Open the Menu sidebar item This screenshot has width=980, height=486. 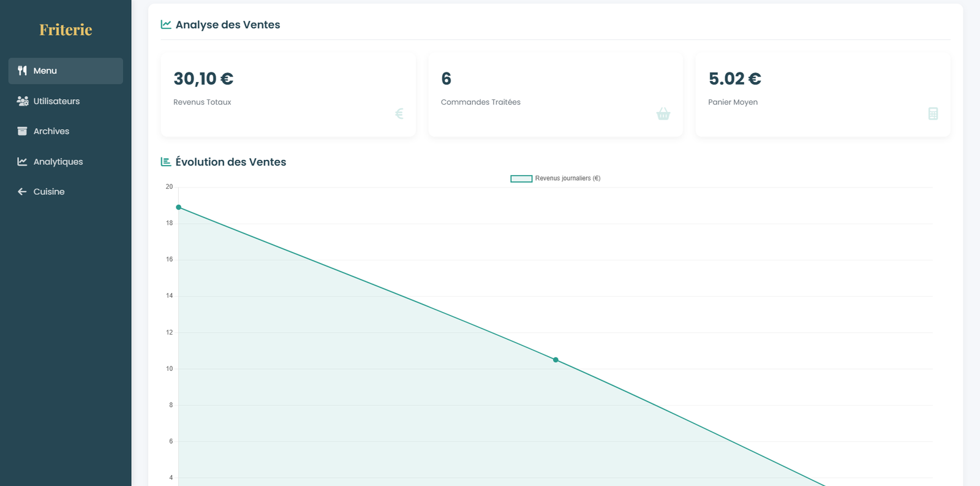click(x=66, y=71)
